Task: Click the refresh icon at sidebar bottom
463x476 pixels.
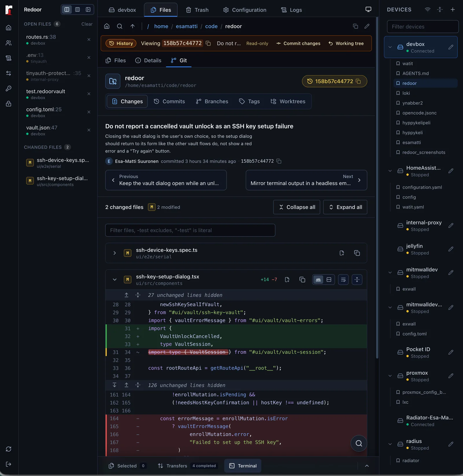Action: point(9,449)
